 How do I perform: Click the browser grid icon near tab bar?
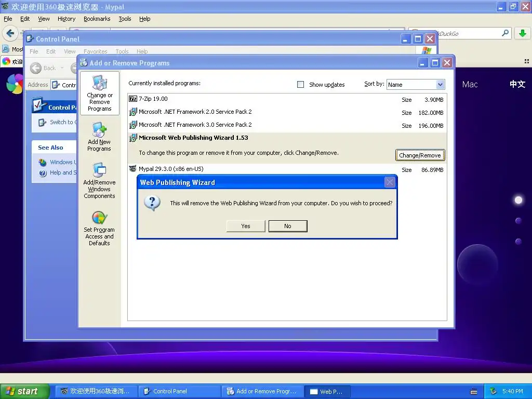[x=527, y=61]
